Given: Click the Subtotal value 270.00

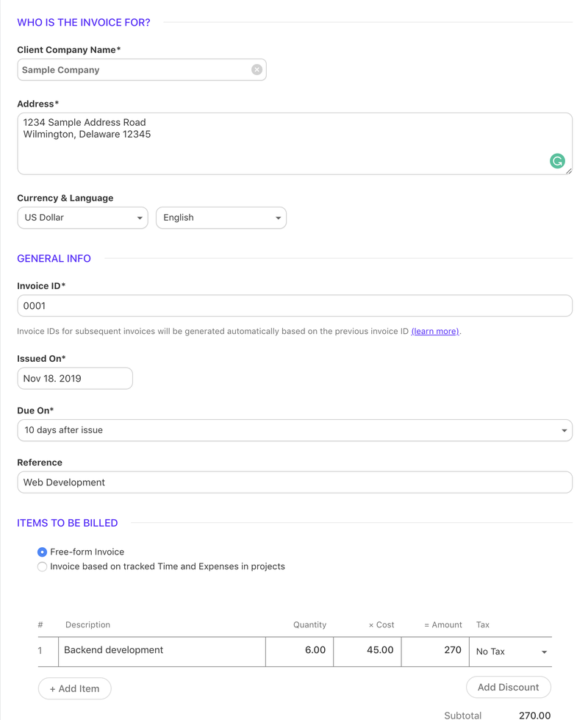Looking at the screenshot, I should [x=535, y=716].
